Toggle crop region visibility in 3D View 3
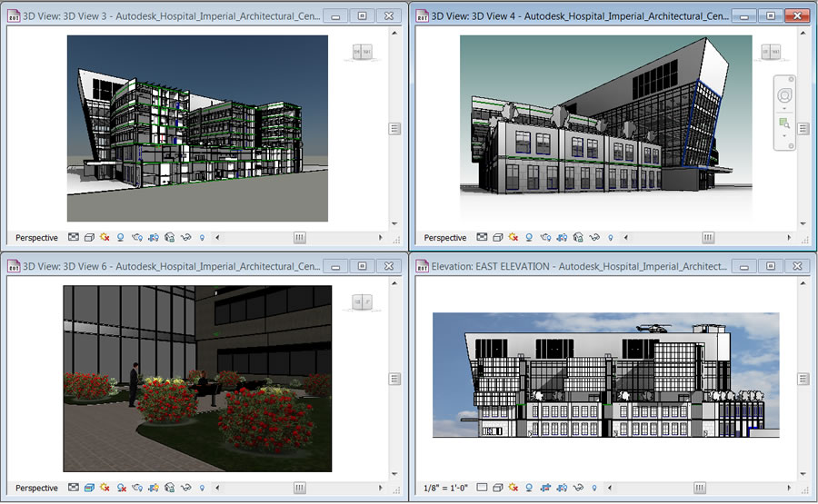 [154, 237]
